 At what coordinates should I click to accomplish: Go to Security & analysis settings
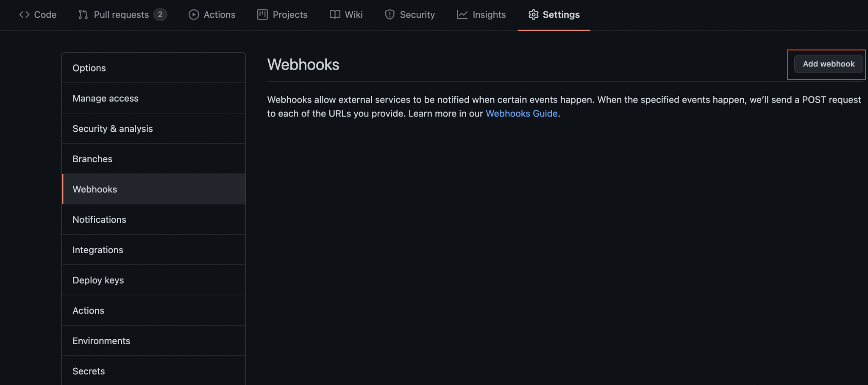pyautogui.click(x=153, y=128)
